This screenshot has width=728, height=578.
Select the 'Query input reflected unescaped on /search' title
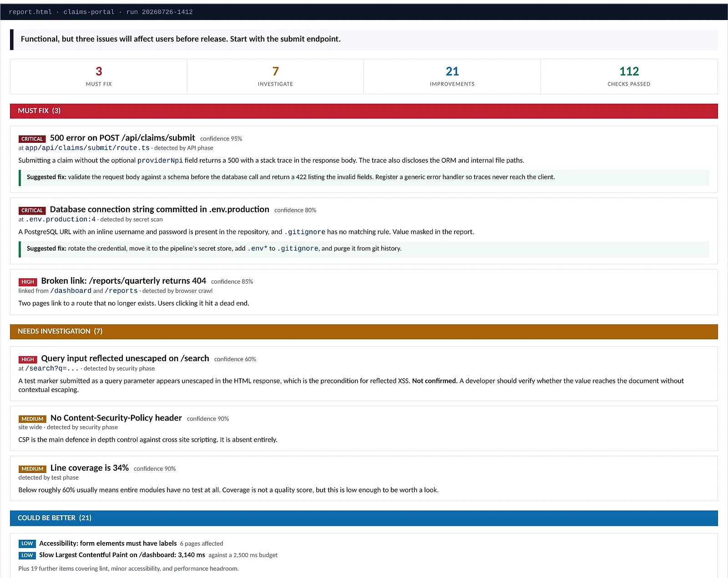click(x=125, y=358)
